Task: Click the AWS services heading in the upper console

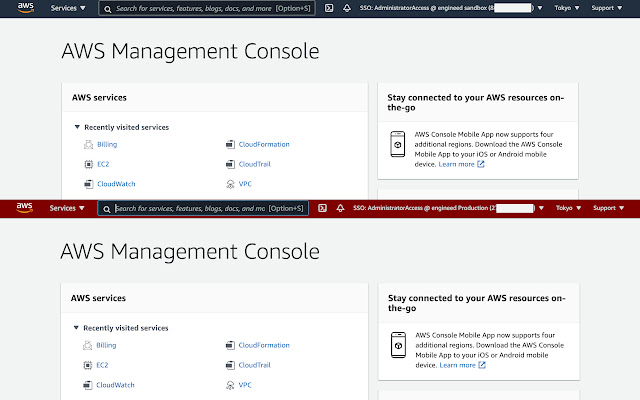Action: (100, 98)
